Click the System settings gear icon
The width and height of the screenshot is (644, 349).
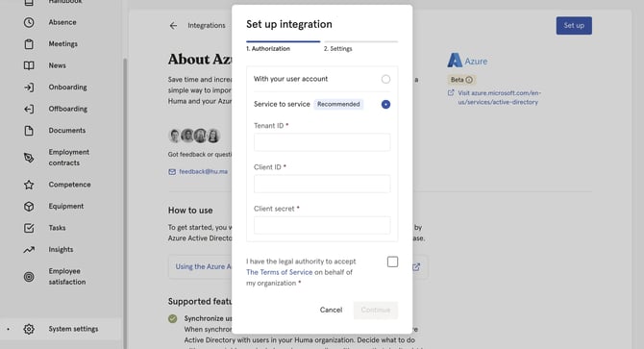pos(29,329)
